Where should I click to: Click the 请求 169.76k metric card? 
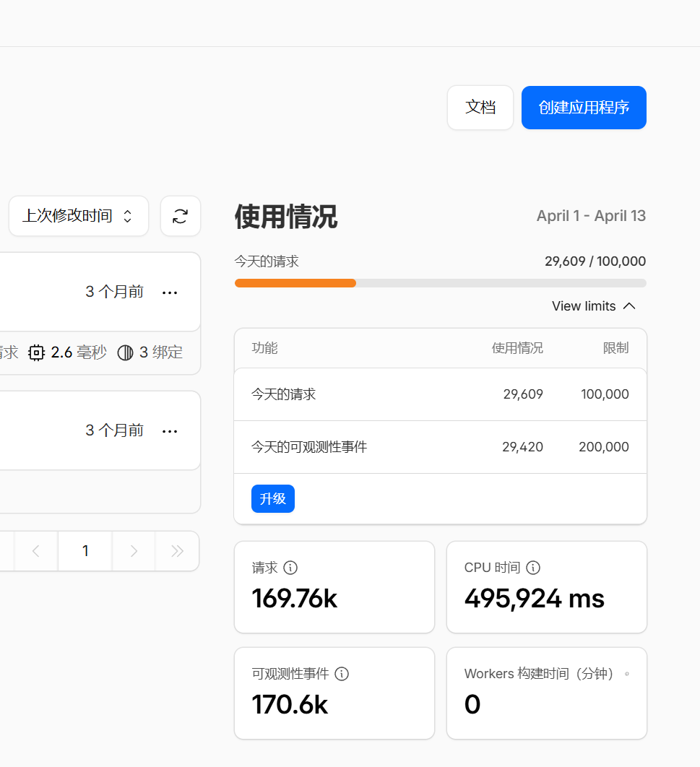[334, 587]
